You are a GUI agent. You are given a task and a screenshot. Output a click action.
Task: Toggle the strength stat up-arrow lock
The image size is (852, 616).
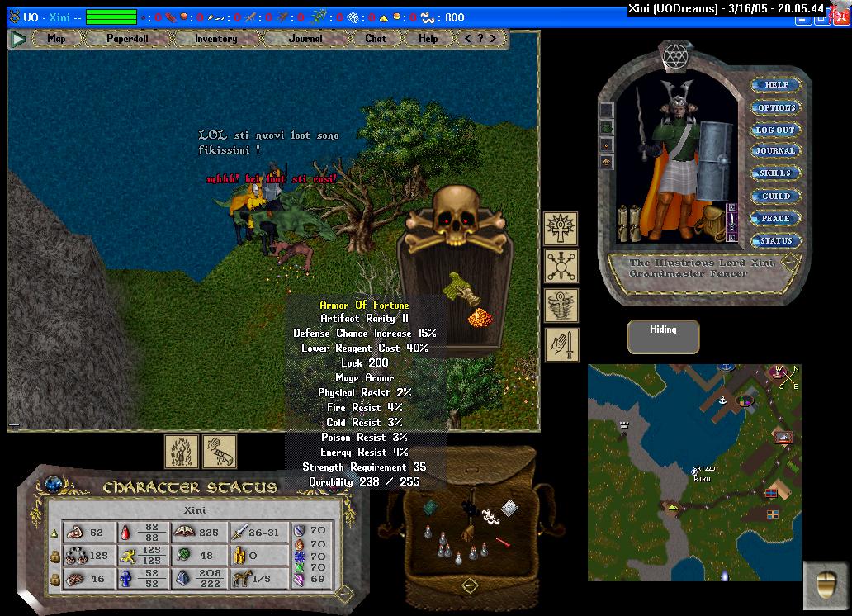coord(54,533)
